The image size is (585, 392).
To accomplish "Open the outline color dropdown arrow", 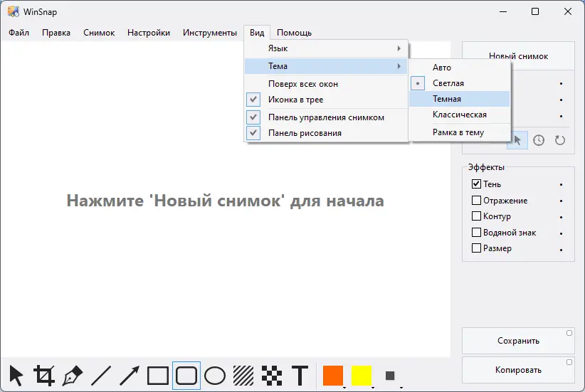I will pos(344,388).
